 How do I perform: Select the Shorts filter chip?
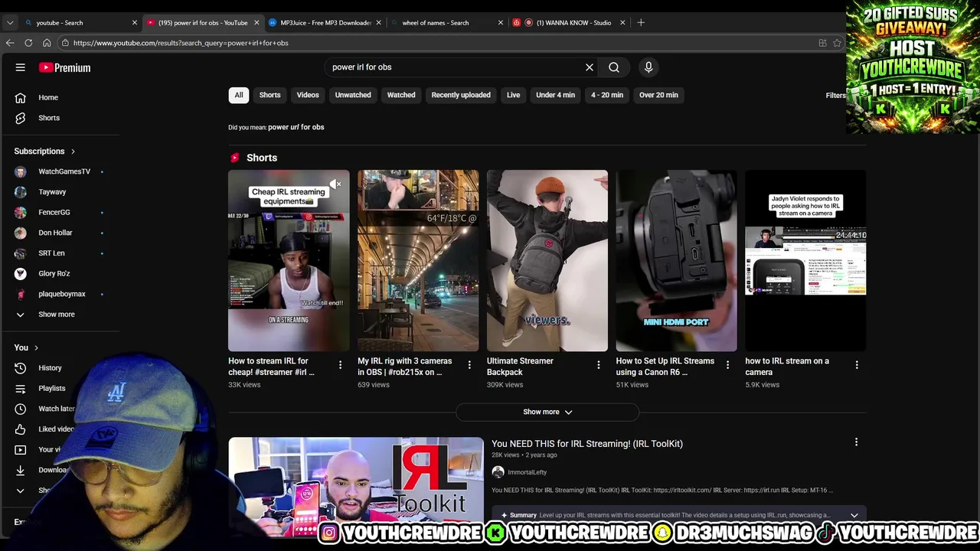[269, 95]
